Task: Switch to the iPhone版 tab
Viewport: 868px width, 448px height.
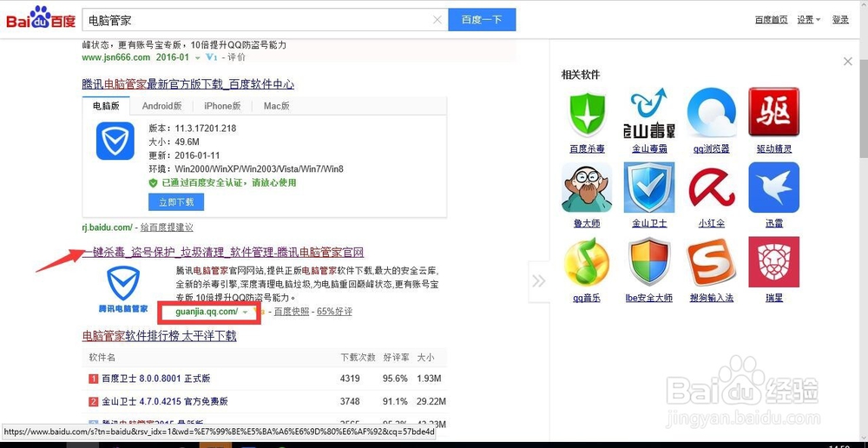Action: click(x=222, y=106)
